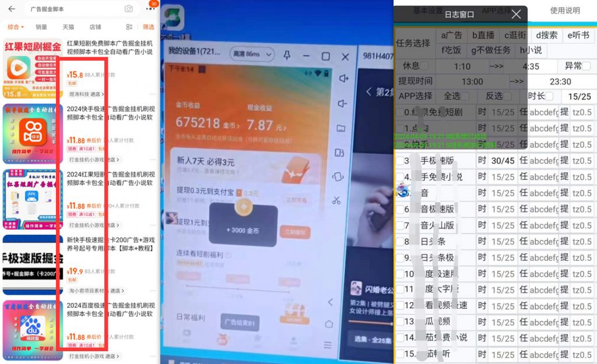This screenshot has width=597, height=364.
Task: Tap the back arrow beside the search box
Action: [x=12, y=9]
